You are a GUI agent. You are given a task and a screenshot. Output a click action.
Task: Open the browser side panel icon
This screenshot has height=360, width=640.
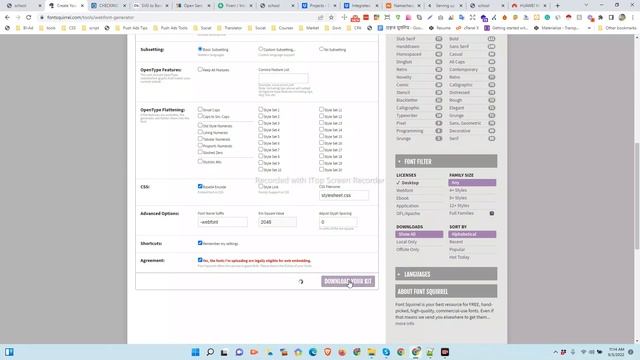pos(611,18)
